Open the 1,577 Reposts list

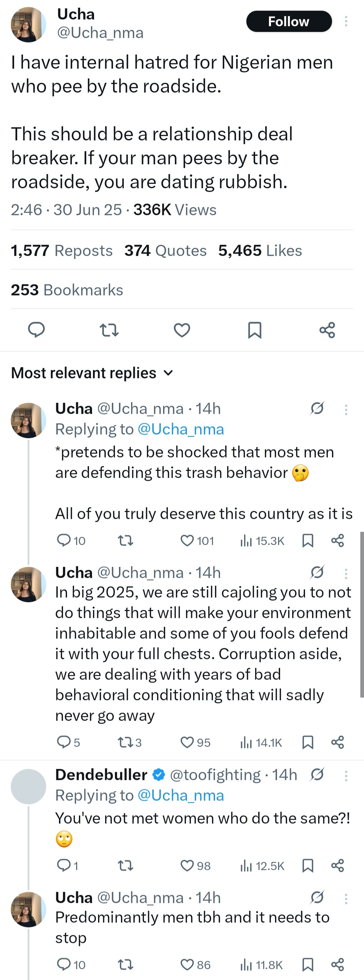(62, 251)
